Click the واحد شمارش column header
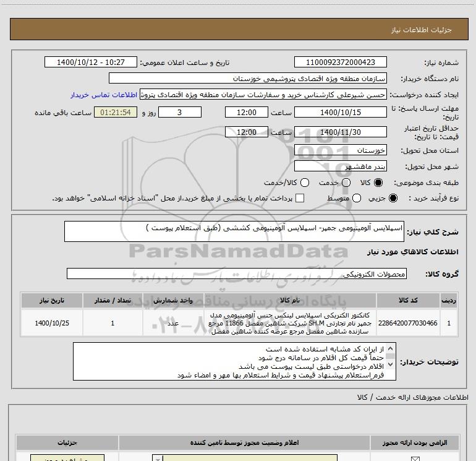 coord(172,301)
